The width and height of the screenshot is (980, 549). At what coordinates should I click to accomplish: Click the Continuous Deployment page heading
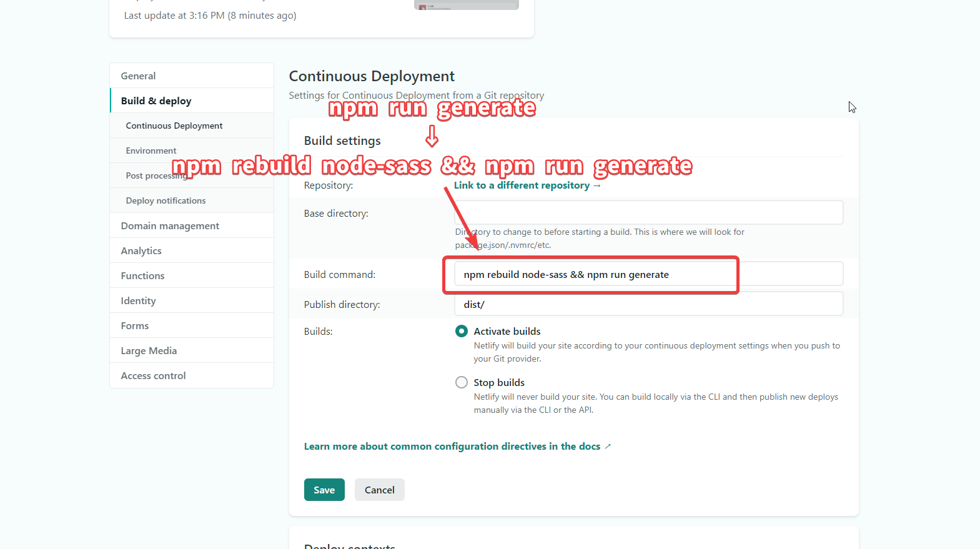click(x=372, y=76)
